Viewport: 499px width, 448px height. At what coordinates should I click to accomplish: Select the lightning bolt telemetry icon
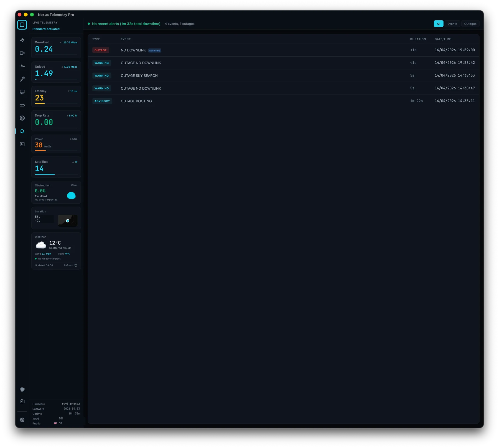[22, 40]
